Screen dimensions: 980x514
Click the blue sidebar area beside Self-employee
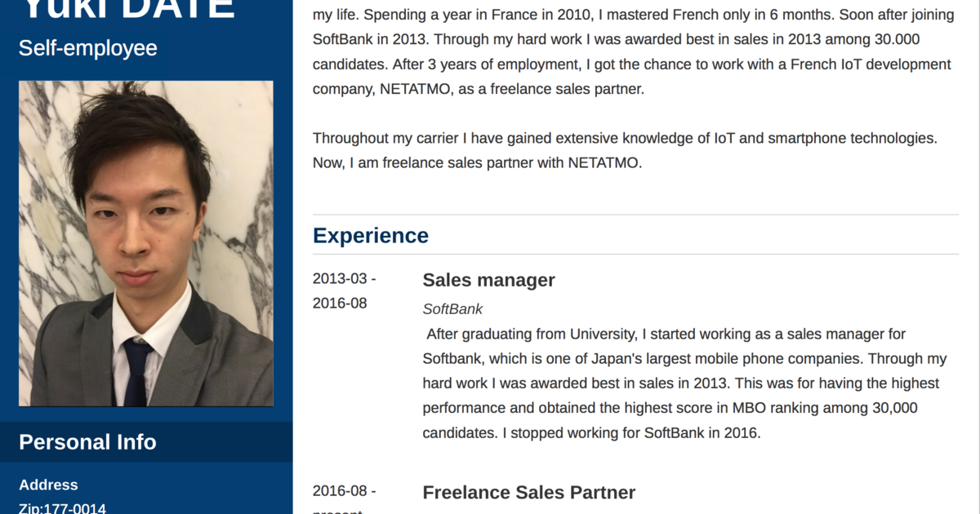225,48
